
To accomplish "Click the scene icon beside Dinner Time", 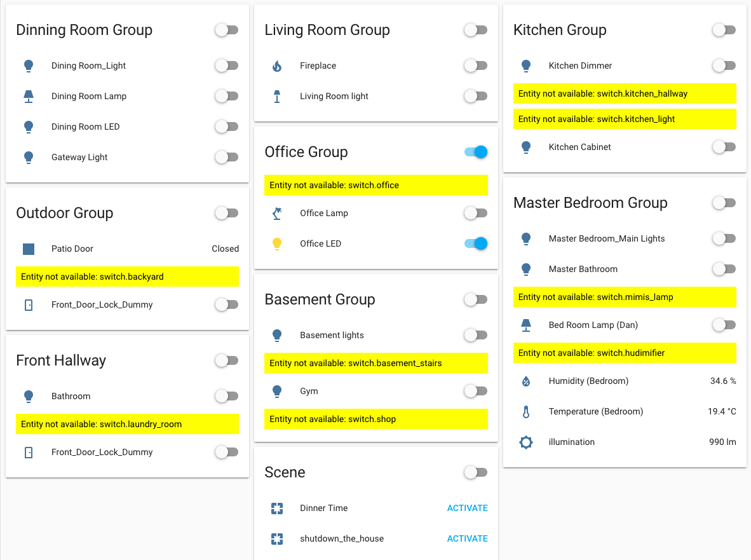I will coord(277,508).
